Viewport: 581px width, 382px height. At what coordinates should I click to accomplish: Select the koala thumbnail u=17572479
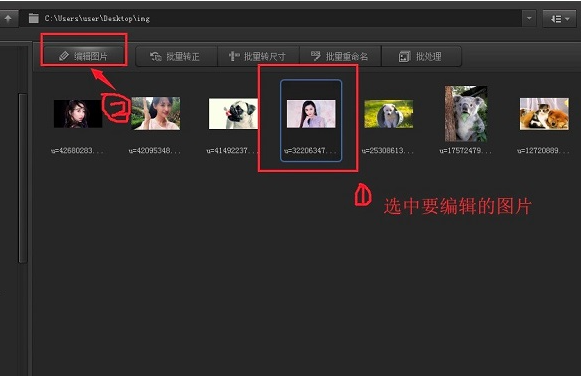coord(466,114)
